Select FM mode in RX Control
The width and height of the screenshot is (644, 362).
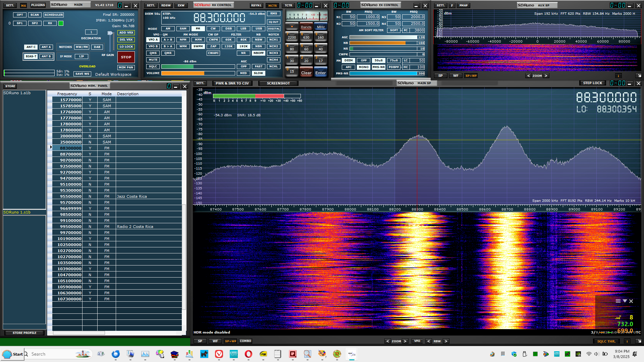click(x=198, y=28)
